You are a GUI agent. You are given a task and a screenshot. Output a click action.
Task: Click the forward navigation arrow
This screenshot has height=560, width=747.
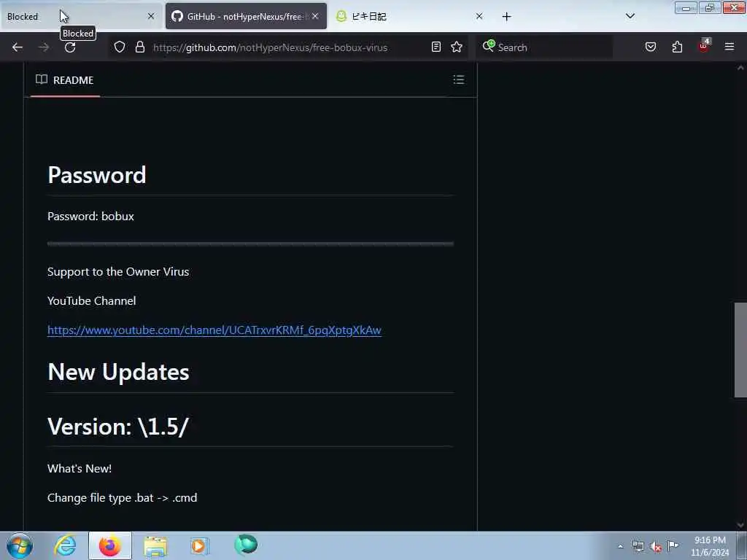click(x=43, y=47)
